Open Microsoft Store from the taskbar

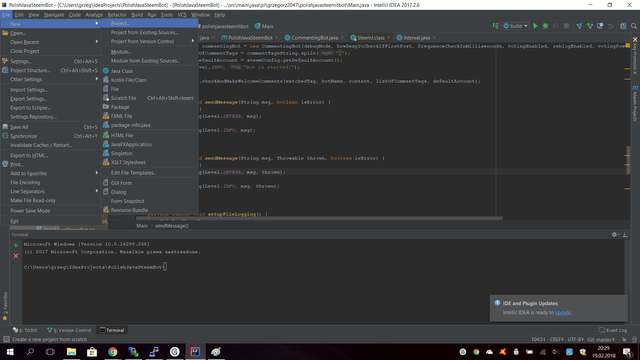click(92, 352)
